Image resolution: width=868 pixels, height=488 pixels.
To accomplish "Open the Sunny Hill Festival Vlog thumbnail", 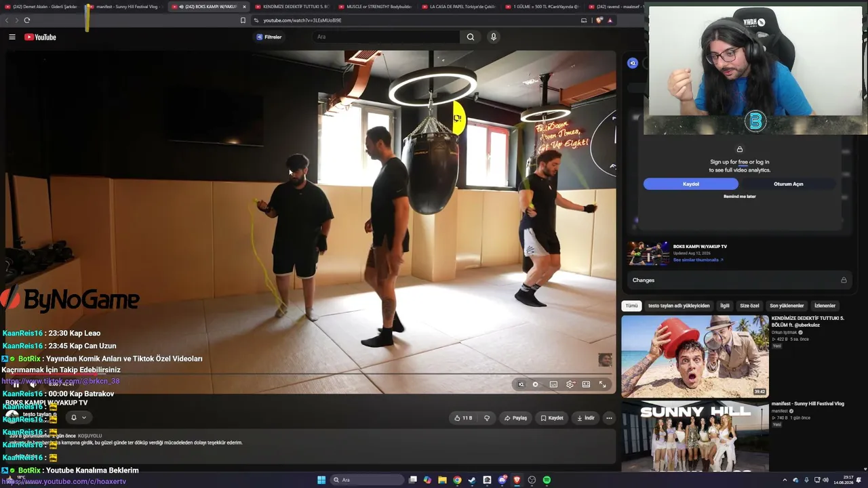I will pyautogui.click(x=695, y=436).
